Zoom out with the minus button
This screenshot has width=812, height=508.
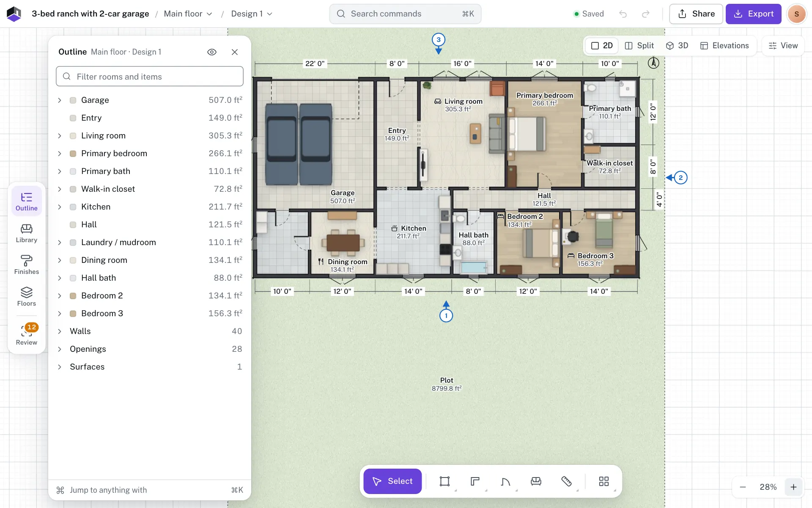point(743,487)
